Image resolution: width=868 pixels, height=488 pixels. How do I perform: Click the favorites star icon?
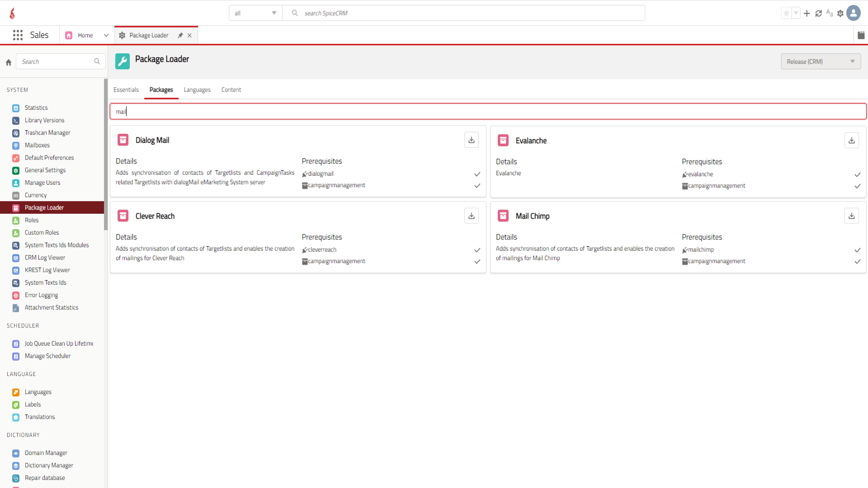pyautogui.click(x=786, y=13)
